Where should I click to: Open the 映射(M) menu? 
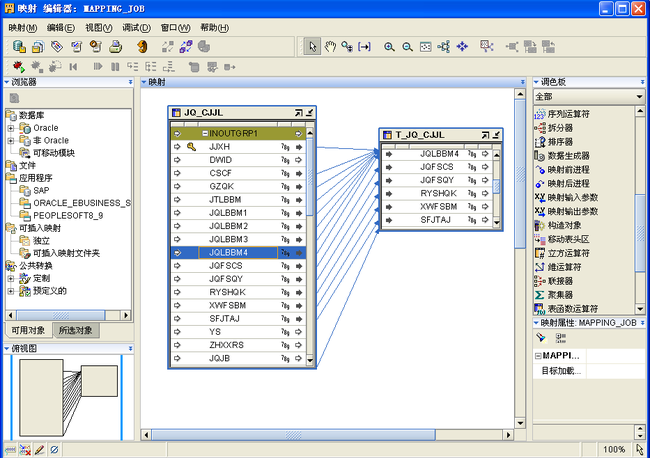[23, 28]
